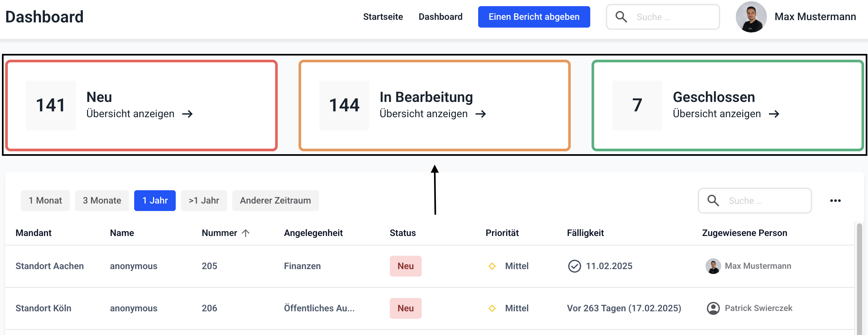Click Max Mustermann profile avatar in header

pyautogui.click(x=751, y=17)
